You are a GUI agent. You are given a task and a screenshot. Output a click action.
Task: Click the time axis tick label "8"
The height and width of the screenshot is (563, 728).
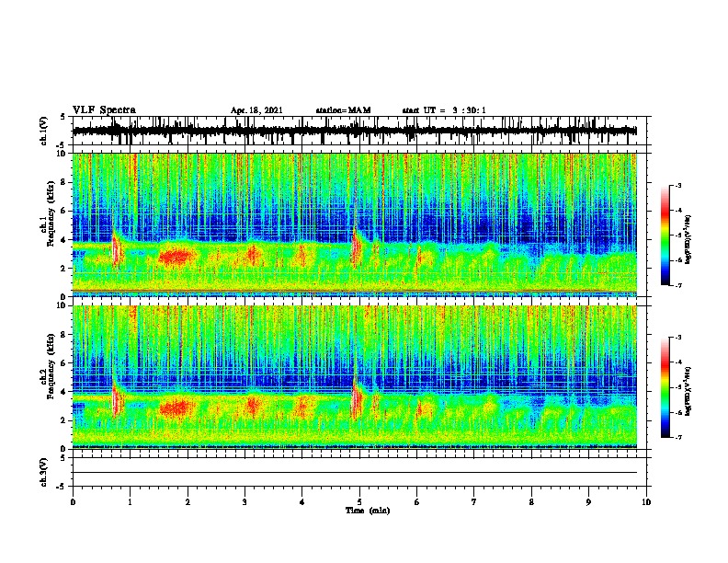coord(531,502)
